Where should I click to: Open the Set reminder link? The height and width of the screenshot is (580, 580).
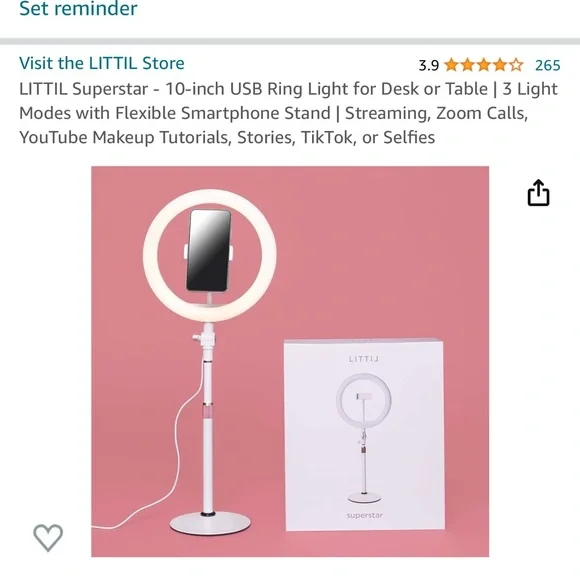(78, 8)
